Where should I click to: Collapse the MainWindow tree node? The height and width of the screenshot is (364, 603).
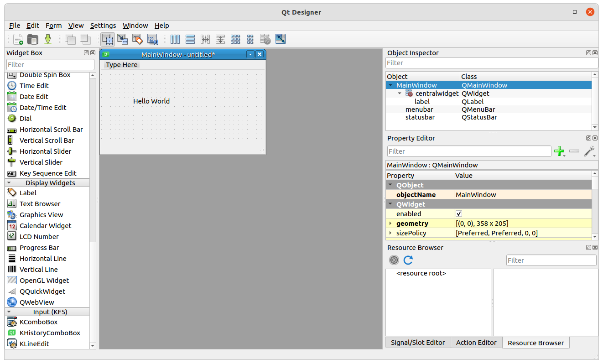[390, 85]
